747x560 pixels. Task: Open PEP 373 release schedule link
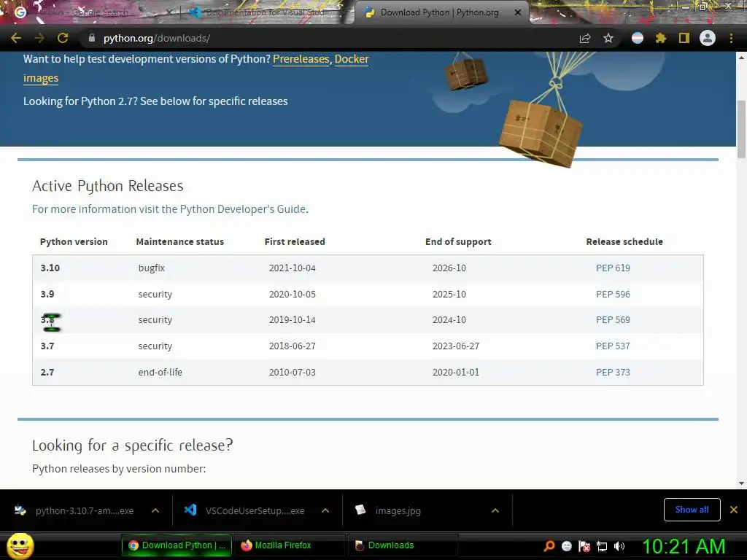point(613,373)
